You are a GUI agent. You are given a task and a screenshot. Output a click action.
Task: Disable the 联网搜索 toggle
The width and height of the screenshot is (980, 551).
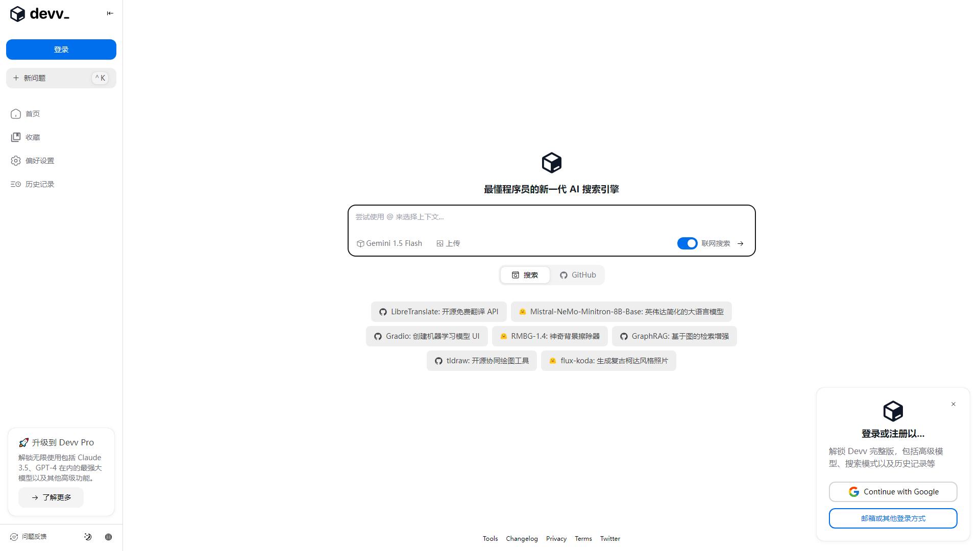pyautogui.click(x=687, y=243)
